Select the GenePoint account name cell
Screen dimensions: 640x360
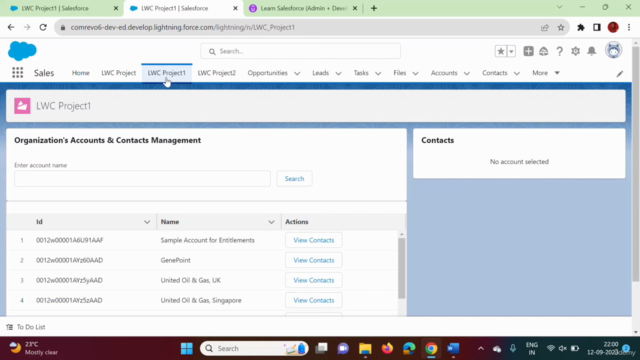tap(176, 260)
